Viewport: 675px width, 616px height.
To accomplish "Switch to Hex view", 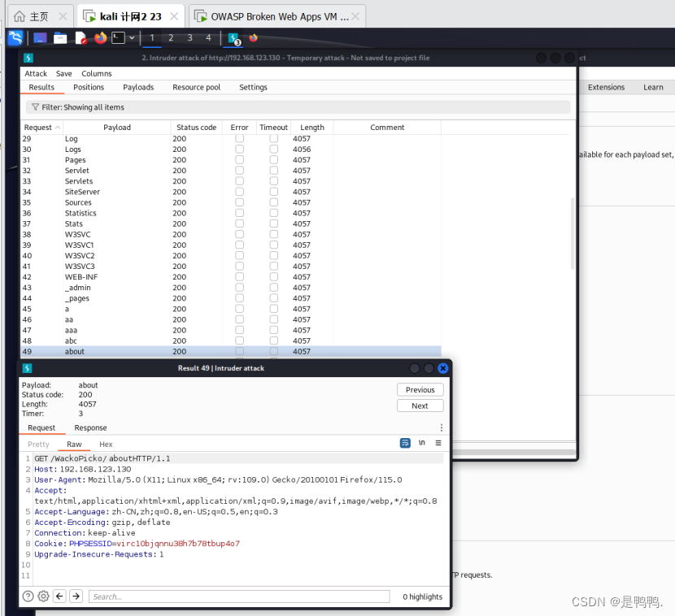I will click(106, 445).
